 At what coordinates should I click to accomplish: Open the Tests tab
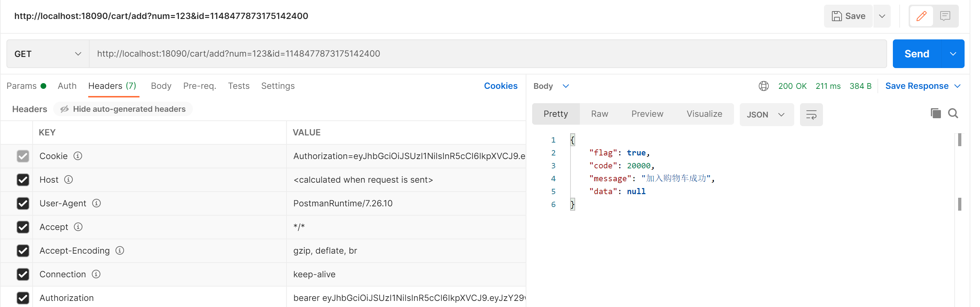238,86
